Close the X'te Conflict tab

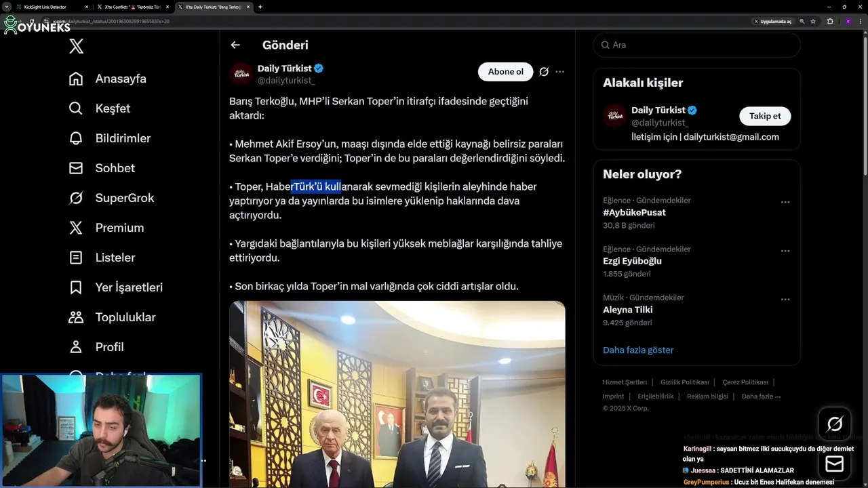[x=168, y=7]
